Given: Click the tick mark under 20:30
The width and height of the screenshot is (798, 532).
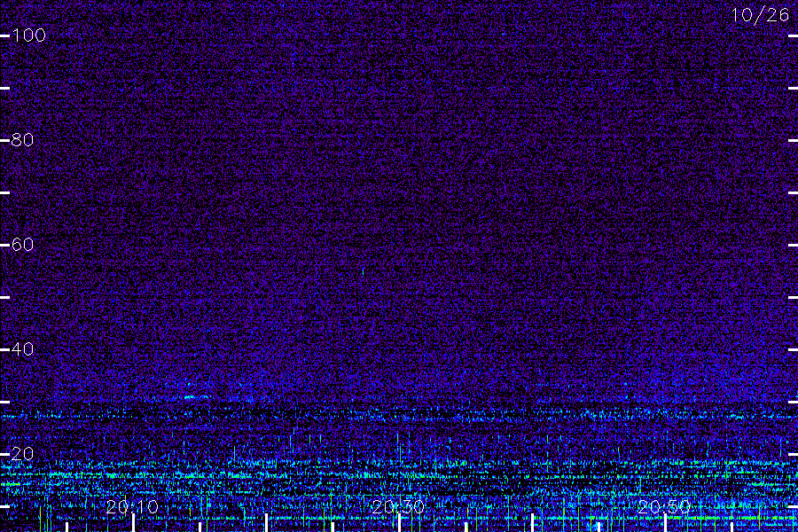Looking at the screenshot, I should point(400,523).
